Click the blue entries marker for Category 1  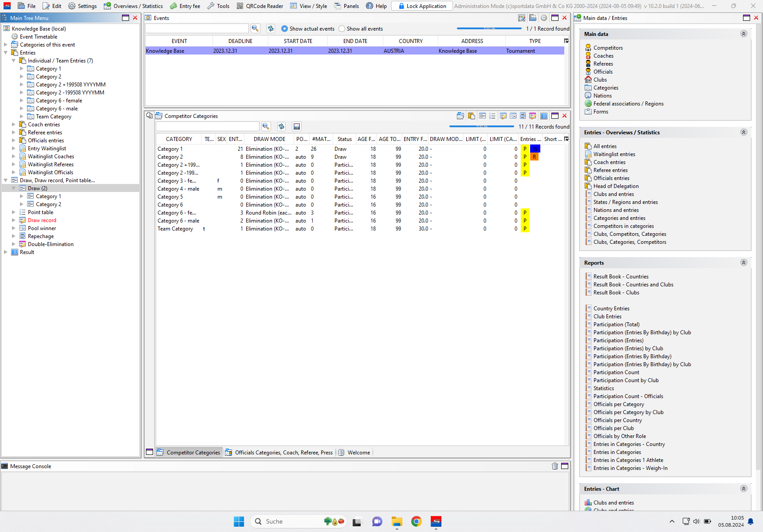(535, 149)
